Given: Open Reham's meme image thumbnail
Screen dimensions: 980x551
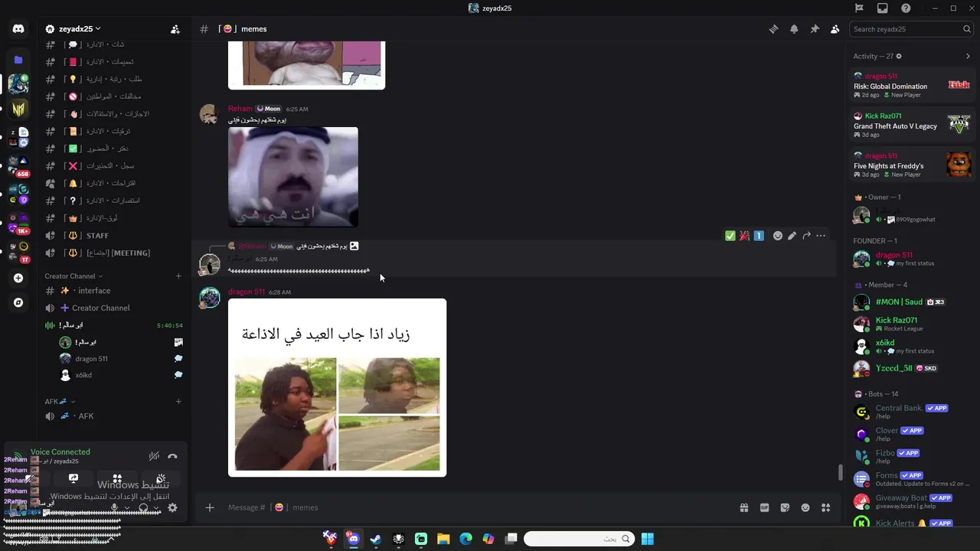Looking at the screenshot, I should pyautogui.click(x=293, y=177).
